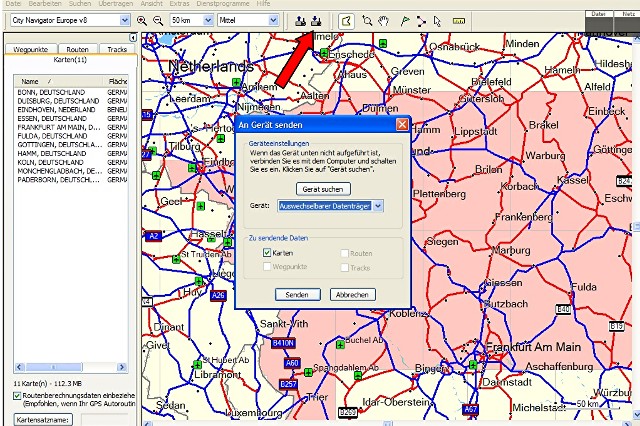Click the B410N road shield on map
Viewport: 640px width, 426px height.
coord(283,343)
